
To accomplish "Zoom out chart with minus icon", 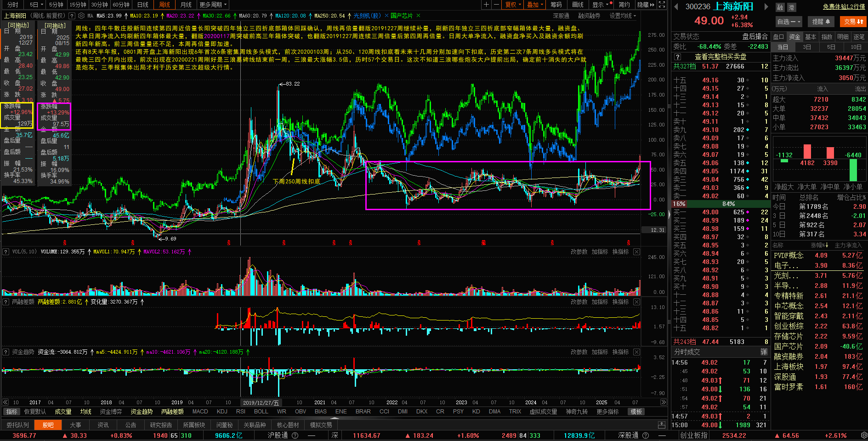I will pos(496,5).
